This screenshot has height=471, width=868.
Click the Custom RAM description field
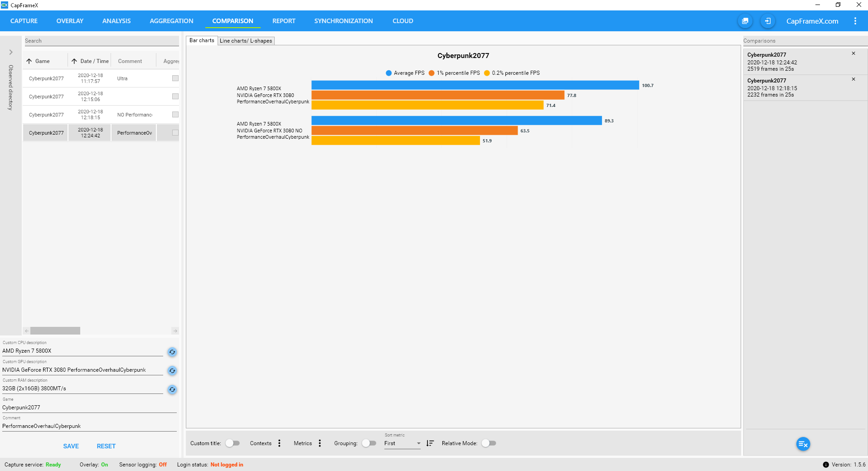tap(82, 388)
